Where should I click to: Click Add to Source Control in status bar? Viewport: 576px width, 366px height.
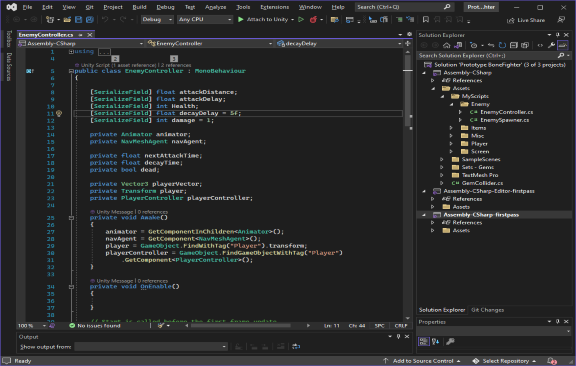point(422,361)
